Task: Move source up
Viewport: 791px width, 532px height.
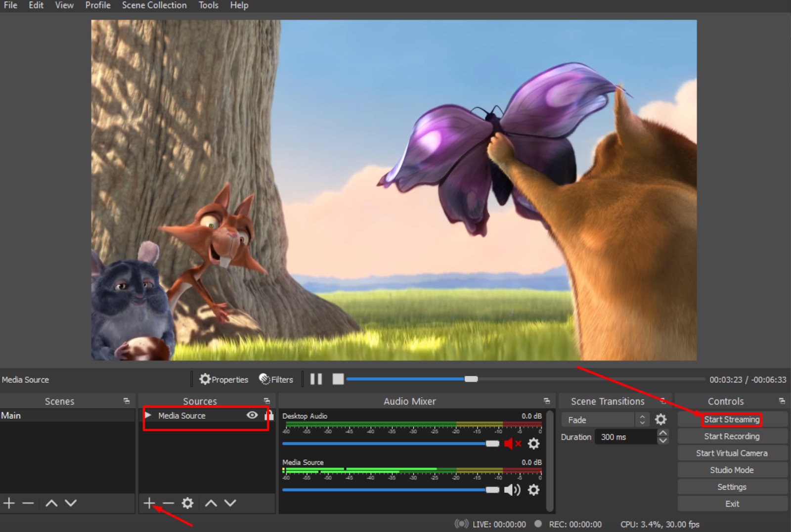Action: tap(211, 503)
